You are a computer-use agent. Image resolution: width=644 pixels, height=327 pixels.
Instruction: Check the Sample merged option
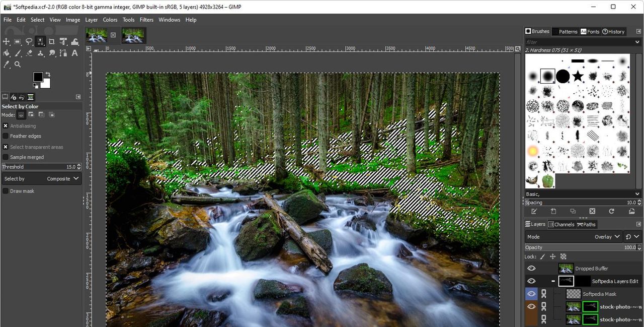(x=6, y=157)
